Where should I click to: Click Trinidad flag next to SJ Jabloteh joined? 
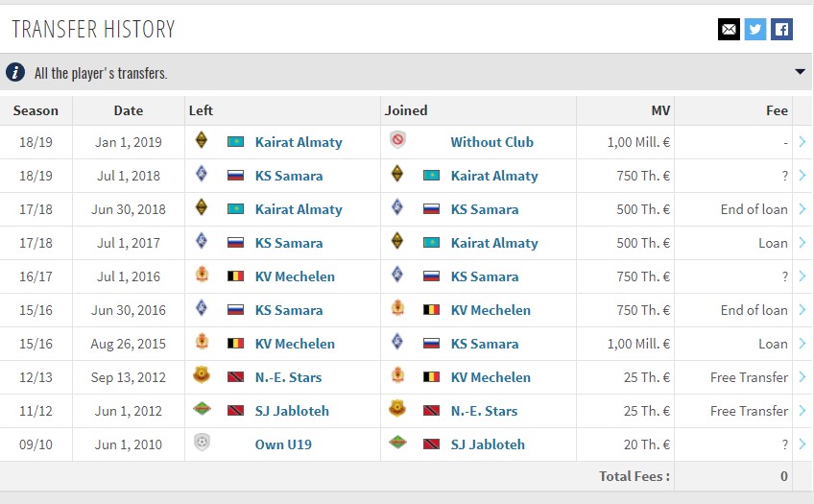431,444
